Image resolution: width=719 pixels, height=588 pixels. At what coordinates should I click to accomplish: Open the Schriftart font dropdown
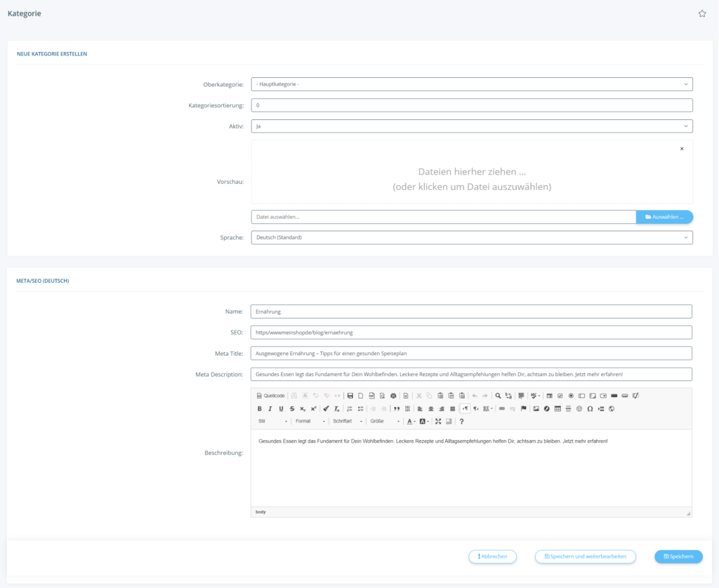348,421
